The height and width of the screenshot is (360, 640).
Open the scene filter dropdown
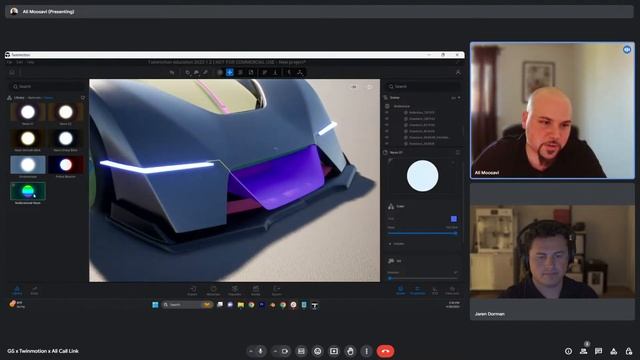click(x=456, y=98)
